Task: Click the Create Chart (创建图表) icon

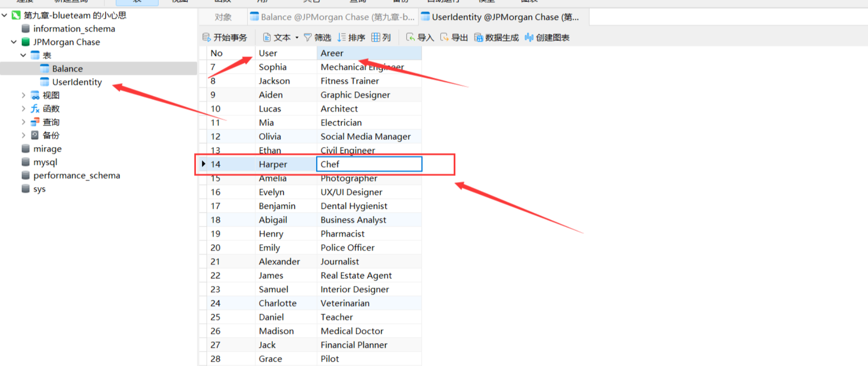Action: 529,38
